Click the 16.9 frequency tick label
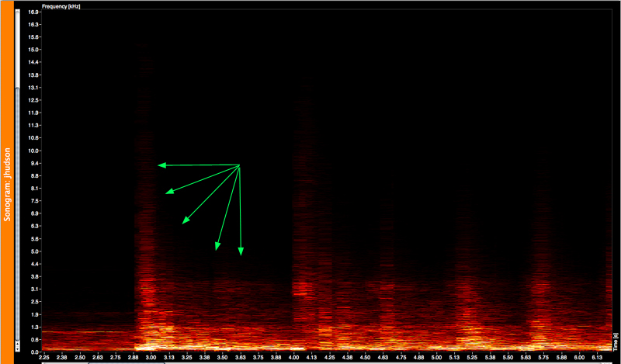 pos(33,12)
